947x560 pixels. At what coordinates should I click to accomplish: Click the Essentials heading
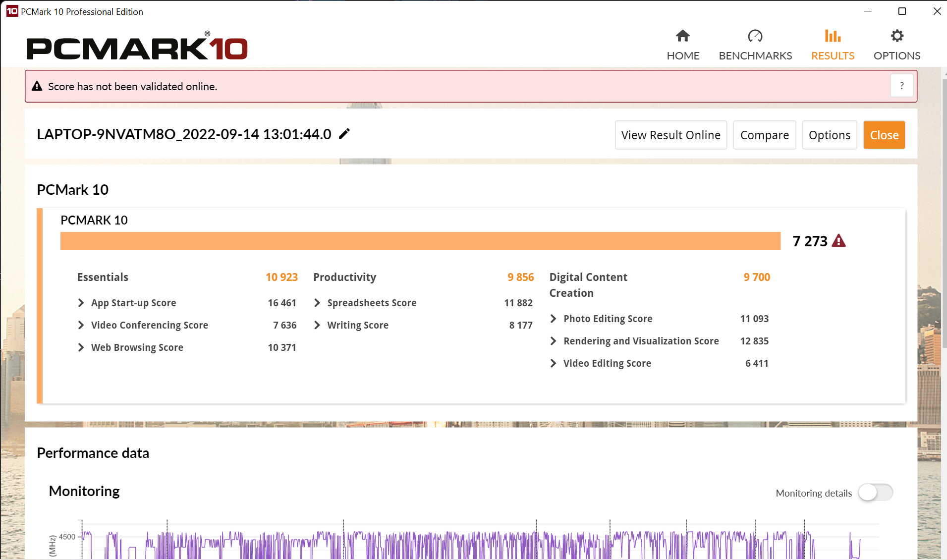tap(103, 277)
